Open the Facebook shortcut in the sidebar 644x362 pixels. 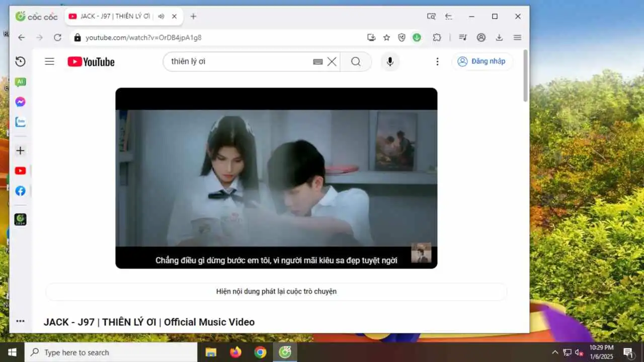20,191
